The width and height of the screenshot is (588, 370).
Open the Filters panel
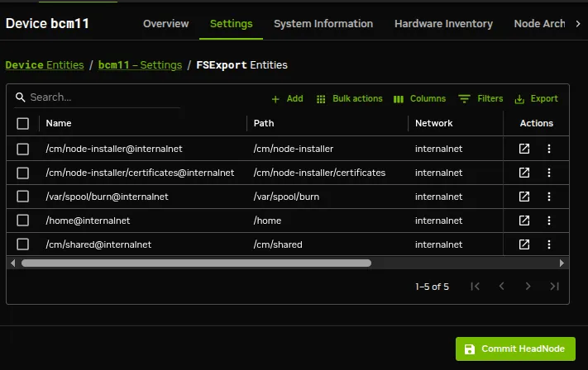[x=480, y=98]
